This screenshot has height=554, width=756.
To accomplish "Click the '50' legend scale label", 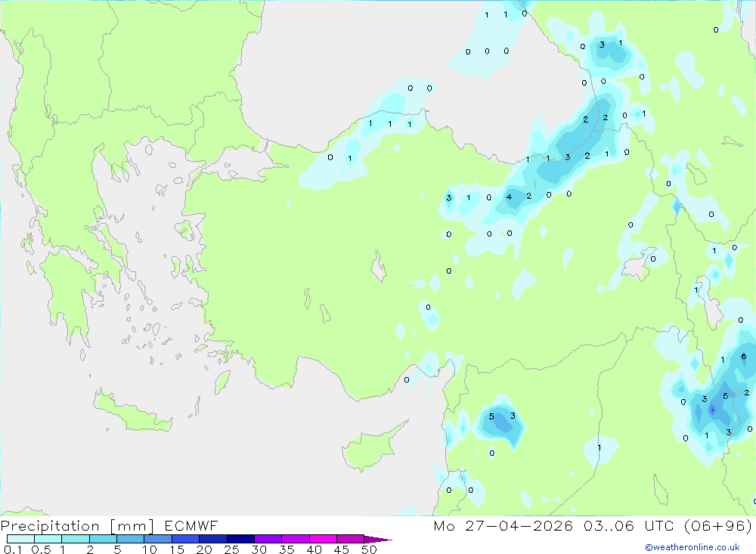I will point(370,549).
